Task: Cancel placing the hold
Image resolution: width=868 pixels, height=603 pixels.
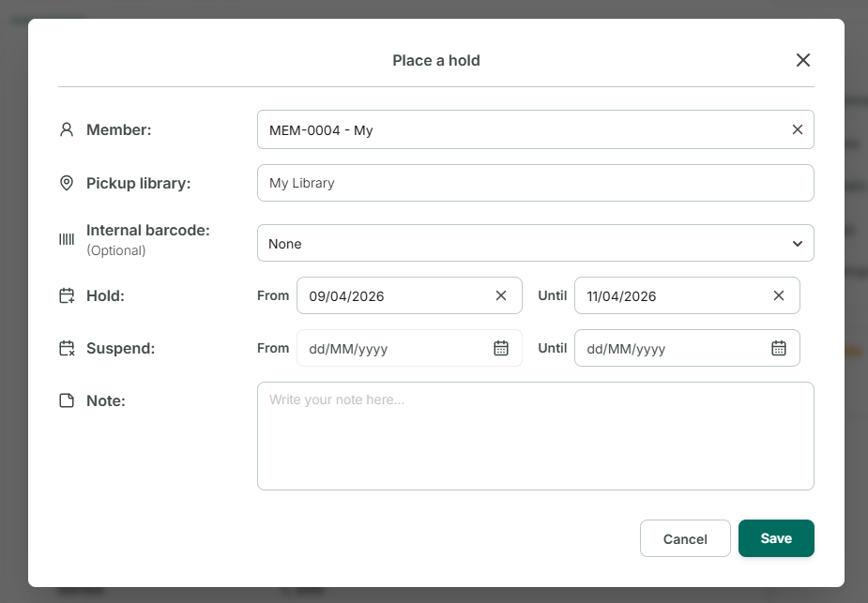Action: 685,538
